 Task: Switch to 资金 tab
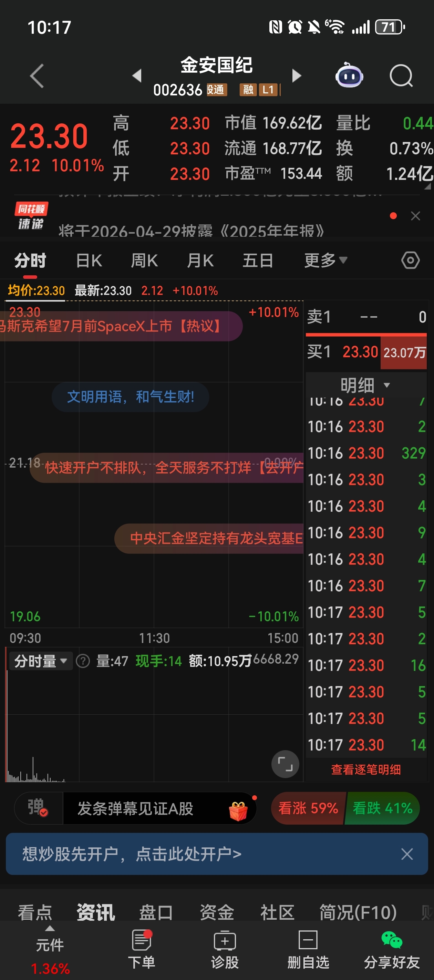217,913
